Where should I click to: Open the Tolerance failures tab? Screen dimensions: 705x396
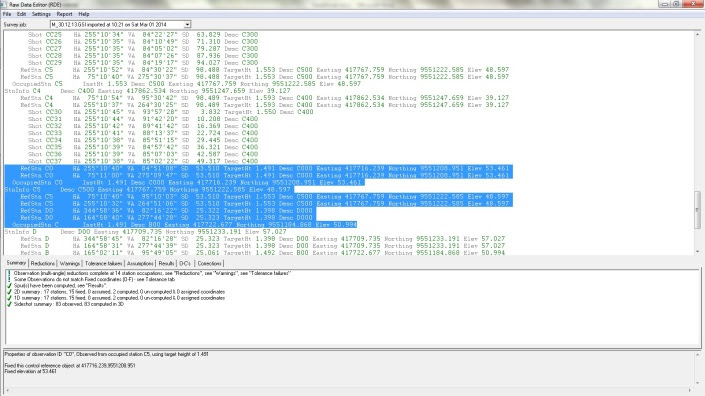click(103, 263)
